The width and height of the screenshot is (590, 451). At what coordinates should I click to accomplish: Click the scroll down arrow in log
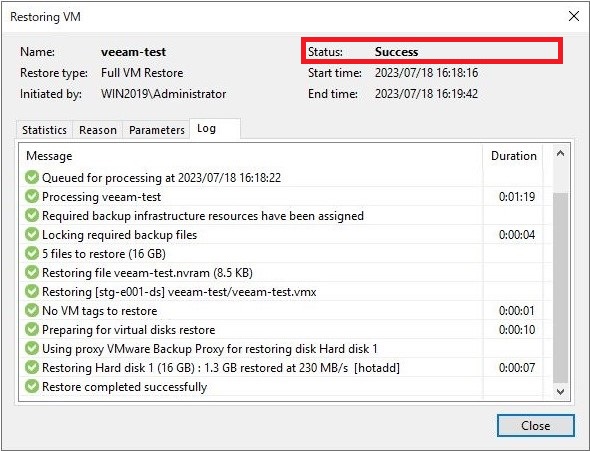560,392
